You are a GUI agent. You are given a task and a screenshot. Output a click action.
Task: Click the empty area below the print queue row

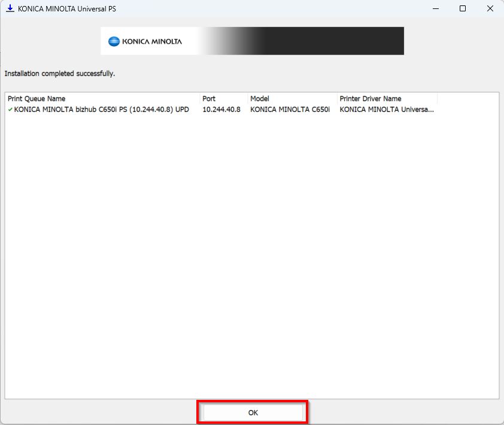click(x=251, y=251)
